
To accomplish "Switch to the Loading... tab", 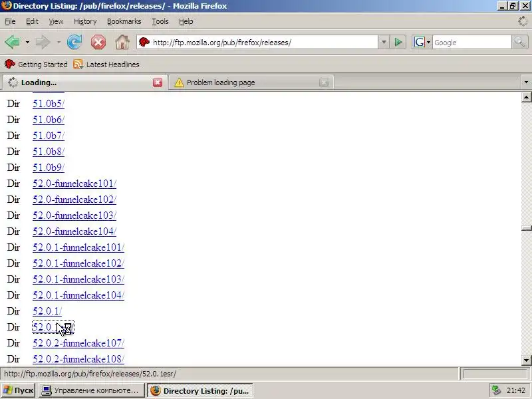I will tap(84, 82).
